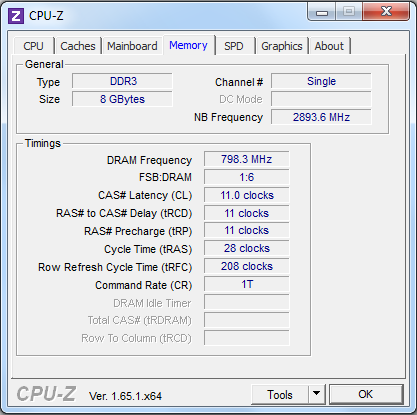Open the About tab
417x415 pixels.
pos(329,46)
